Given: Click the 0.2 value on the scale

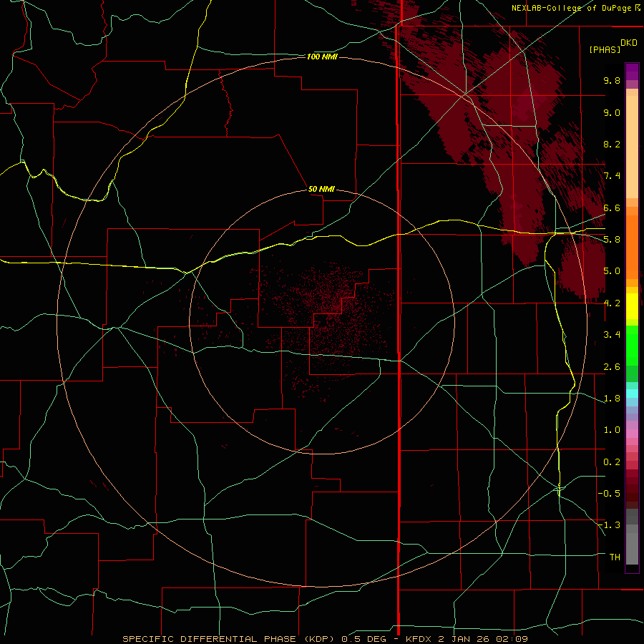Looking at the screenshot, I should point(612,462).
